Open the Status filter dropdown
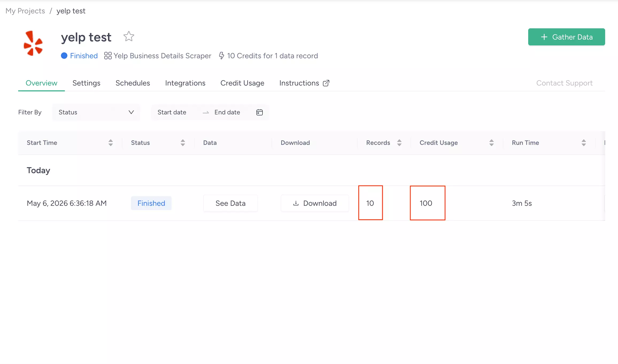This screenshot has height=364, width=618. pos(96,112)
